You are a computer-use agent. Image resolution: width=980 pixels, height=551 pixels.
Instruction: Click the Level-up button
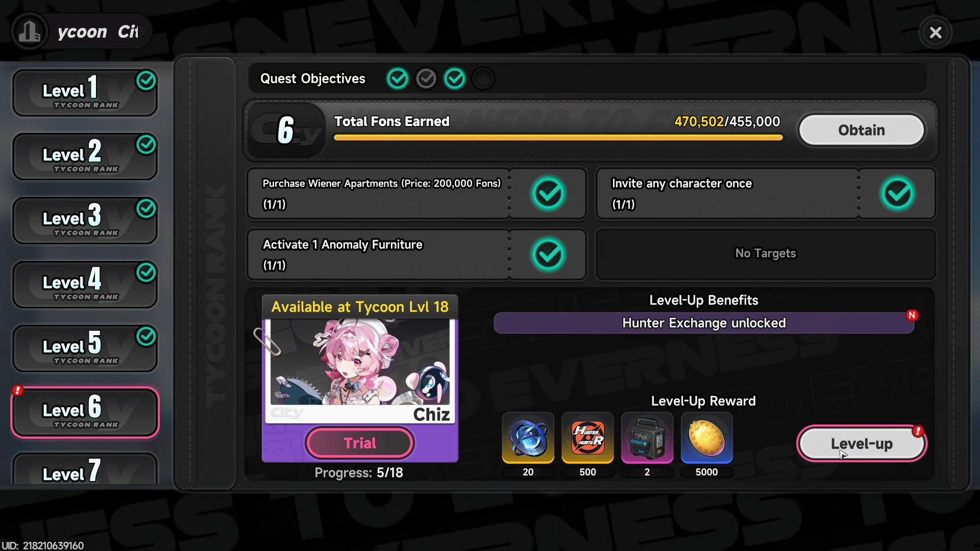862,444
